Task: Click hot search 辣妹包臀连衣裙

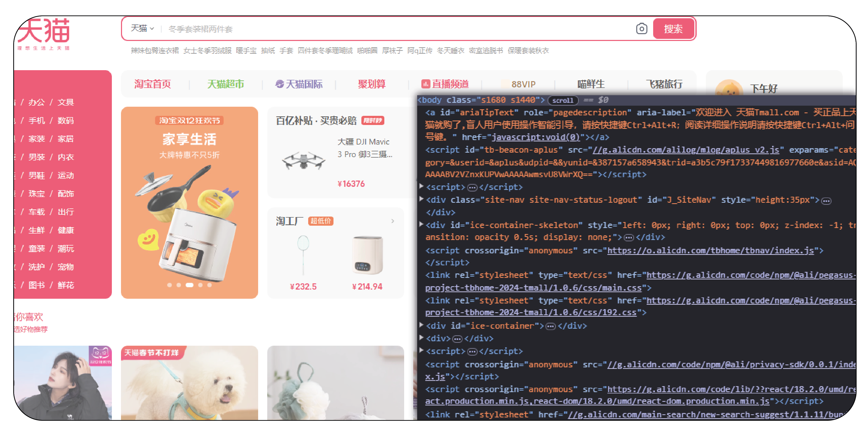Action: pyautogui.click(x=155, y=51)
